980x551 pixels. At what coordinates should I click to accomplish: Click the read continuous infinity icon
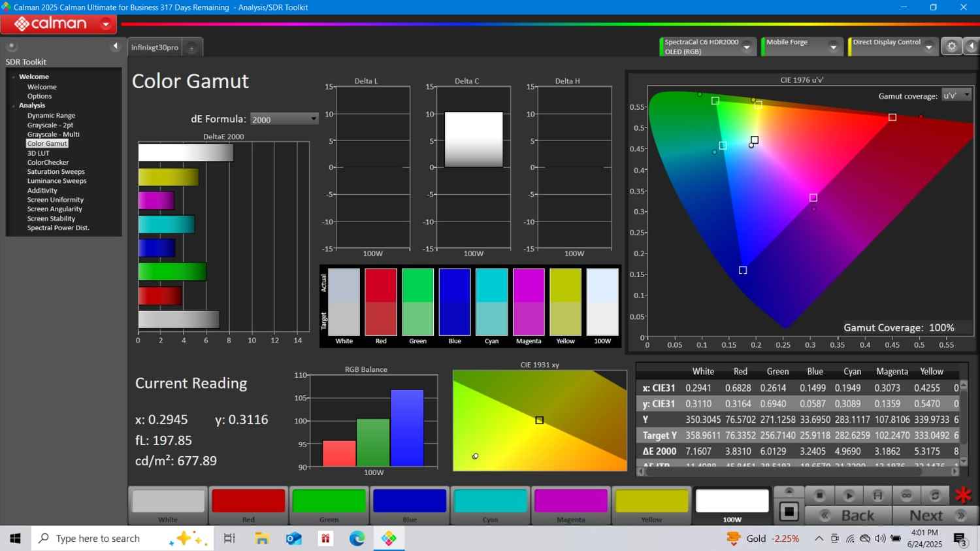[x=906, y=495]
